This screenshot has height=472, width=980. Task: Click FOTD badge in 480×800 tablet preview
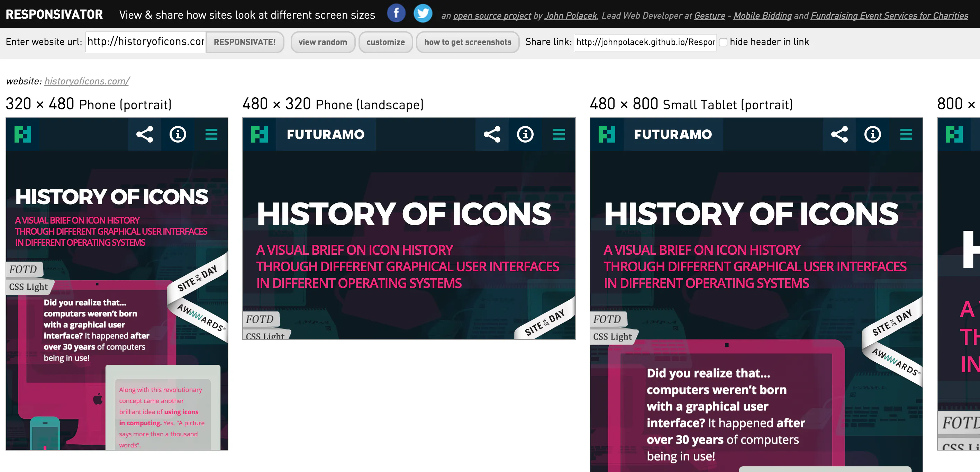tap(608, 319)
